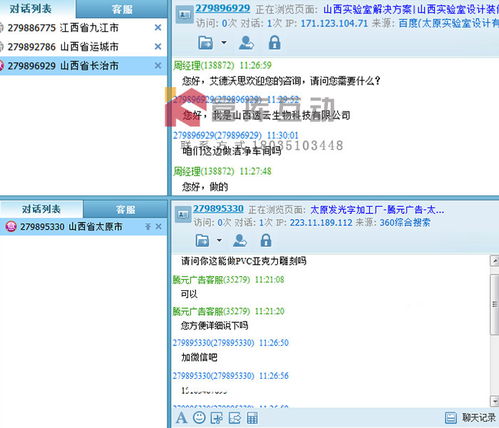Click IP address 223.11.189.112
The image size is (499, 428).
(x=321, y=222)
